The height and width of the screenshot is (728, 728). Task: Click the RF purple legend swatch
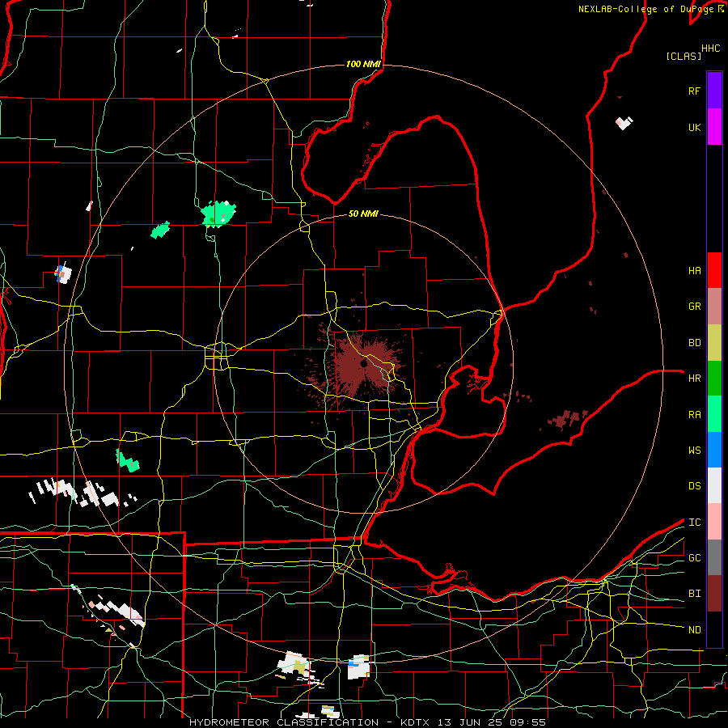[714, 91]
